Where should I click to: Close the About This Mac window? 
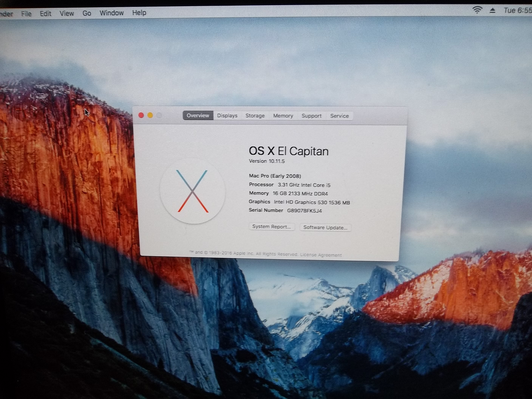click(141, 115)
